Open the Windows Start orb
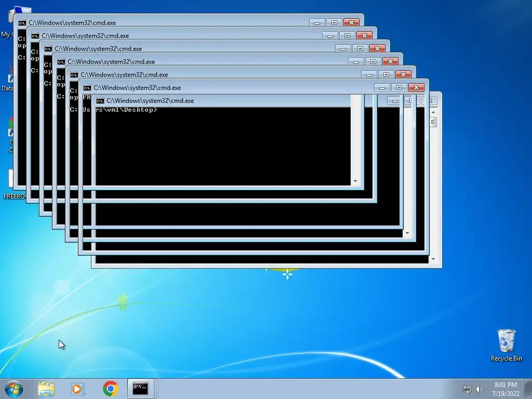The width and height of the screenshot is (532, 399). tap(14, 389)
